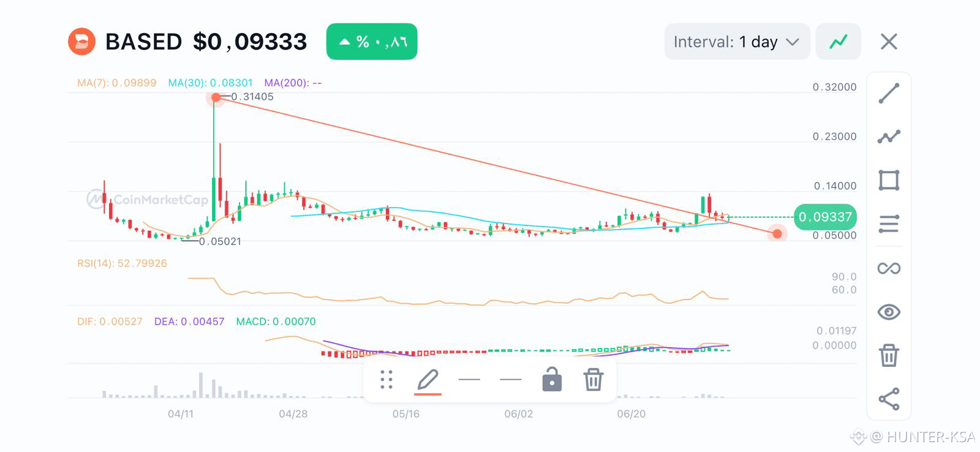
Task: Click the 06/20 date axis label
Action: pyautogui.click(x=631, y=414)
